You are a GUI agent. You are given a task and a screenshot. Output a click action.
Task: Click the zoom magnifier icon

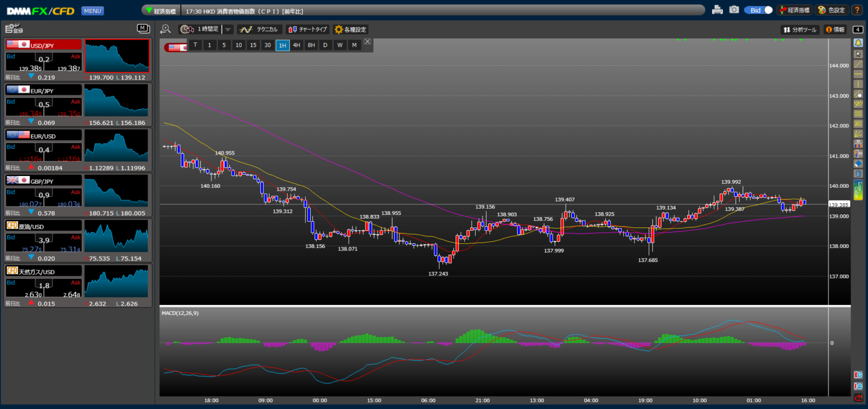pos(166,29)
